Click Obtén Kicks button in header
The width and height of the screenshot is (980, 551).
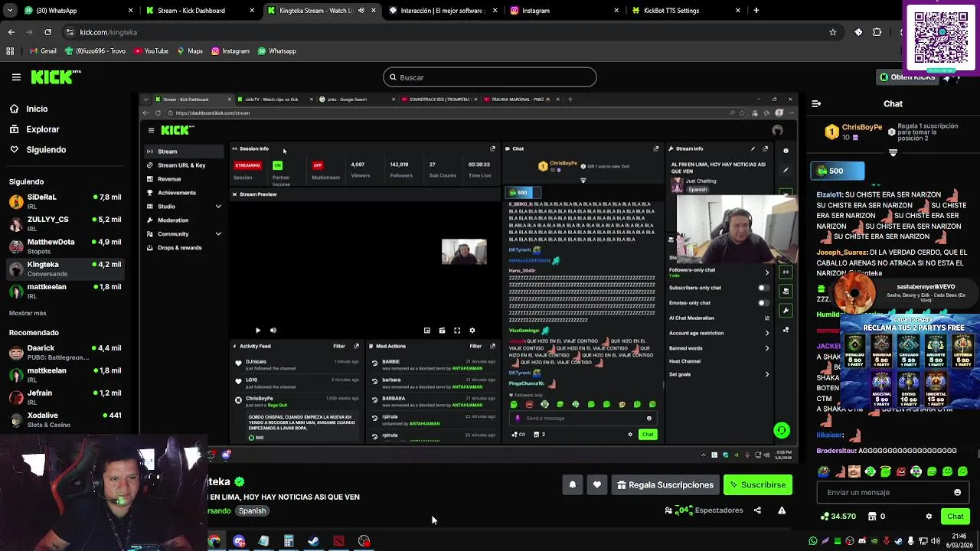(x=907, y=77)
